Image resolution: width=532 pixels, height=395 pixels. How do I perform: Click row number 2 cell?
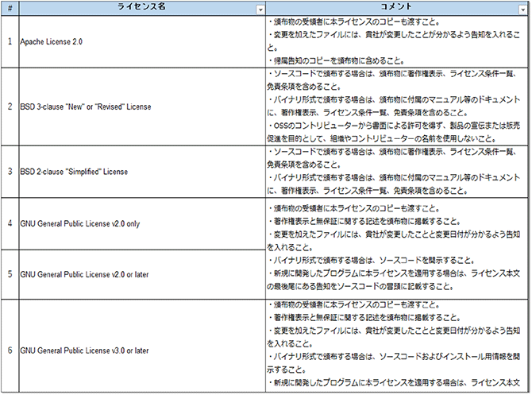[x=9, y=106]
